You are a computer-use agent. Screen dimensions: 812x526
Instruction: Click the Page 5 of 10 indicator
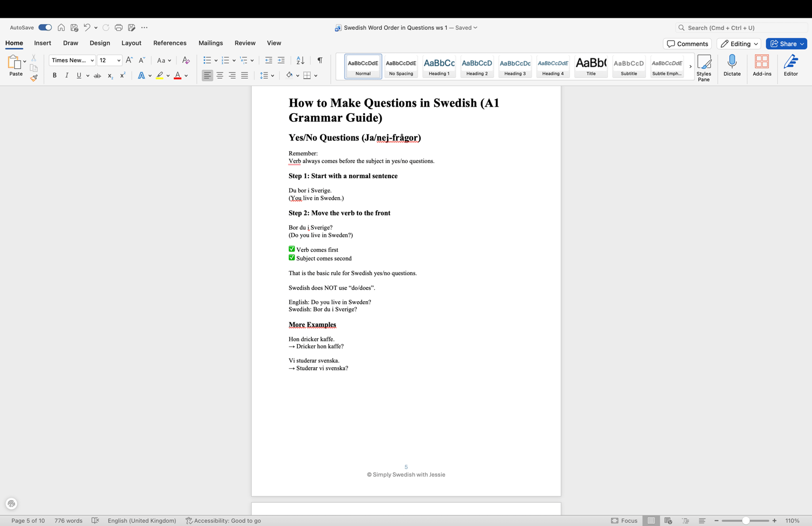point(28,521)
